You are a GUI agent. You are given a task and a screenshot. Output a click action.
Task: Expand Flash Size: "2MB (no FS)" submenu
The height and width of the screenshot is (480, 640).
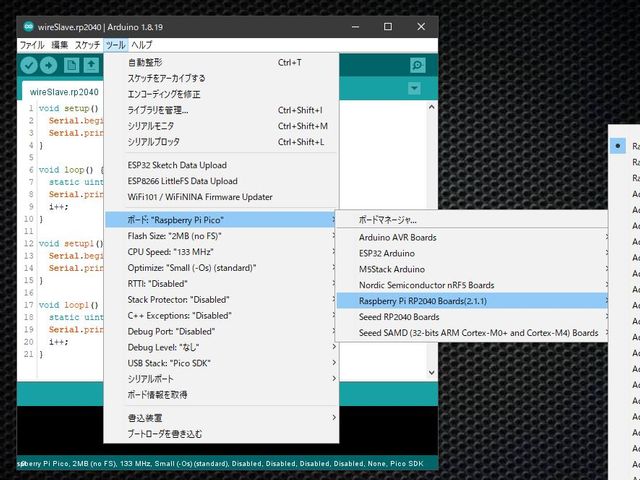(221, 236)
